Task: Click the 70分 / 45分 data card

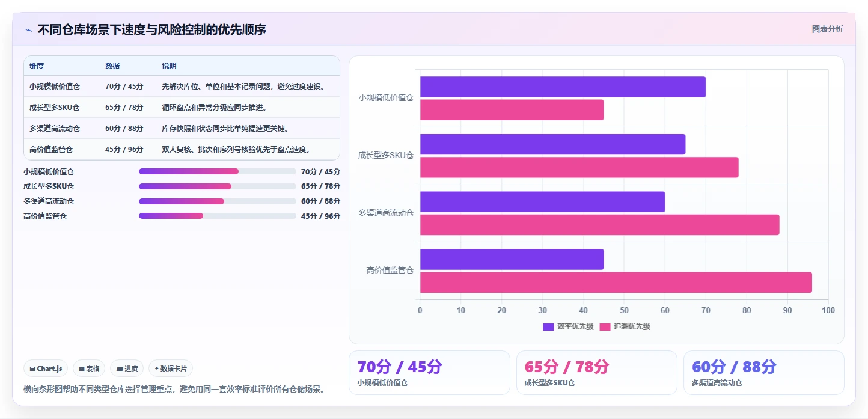Action: click(x=429, y=373)
